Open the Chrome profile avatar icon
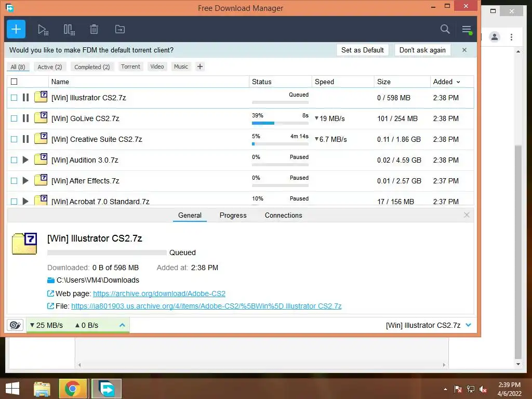Image resolution: width=532 pixels, height=399 pixels. pyautogui.click(x=495, y=37)
